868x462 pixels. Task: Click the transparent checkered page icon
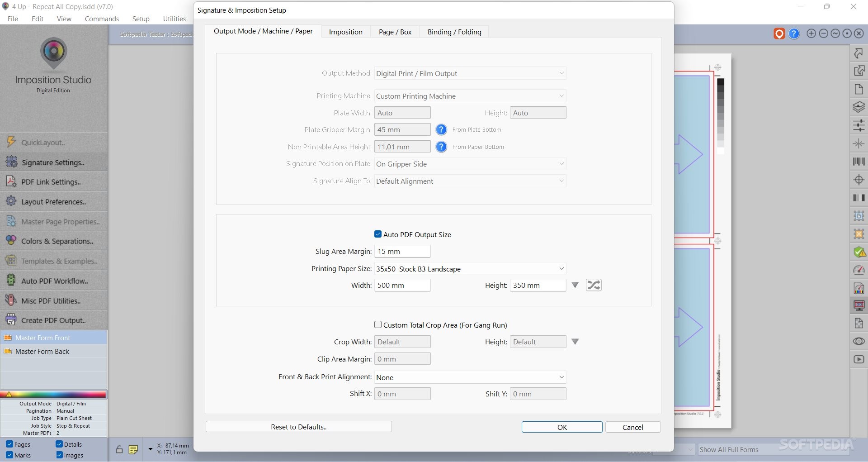[x=859, y=323]
